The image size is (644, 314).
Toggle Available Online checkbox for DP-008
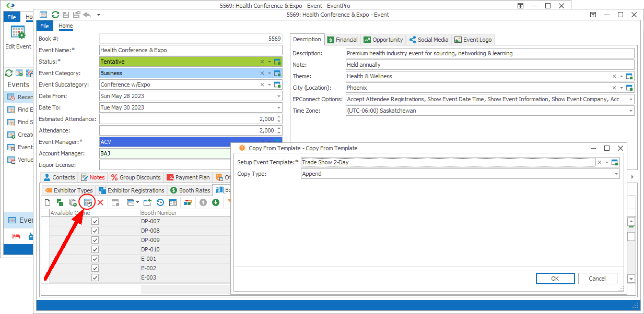tap(95, 231)
